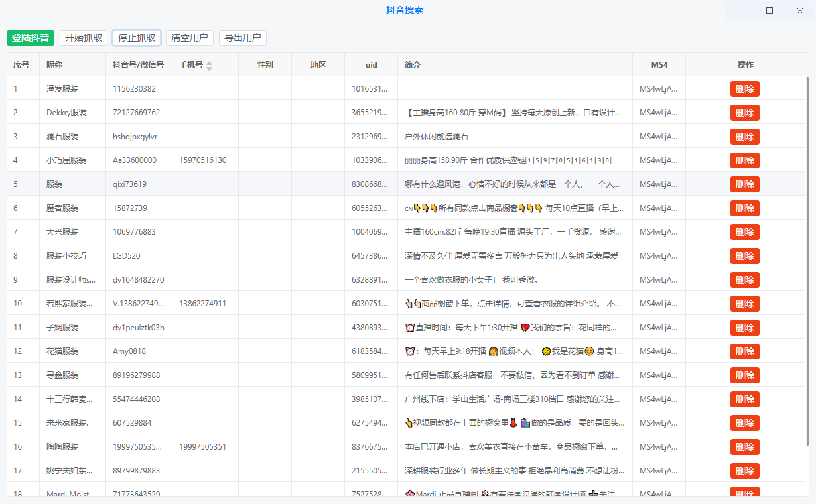Delete row of 魔者服装
Image resolution: width=816 pixels, height=504 pixels.
point(745,208)
